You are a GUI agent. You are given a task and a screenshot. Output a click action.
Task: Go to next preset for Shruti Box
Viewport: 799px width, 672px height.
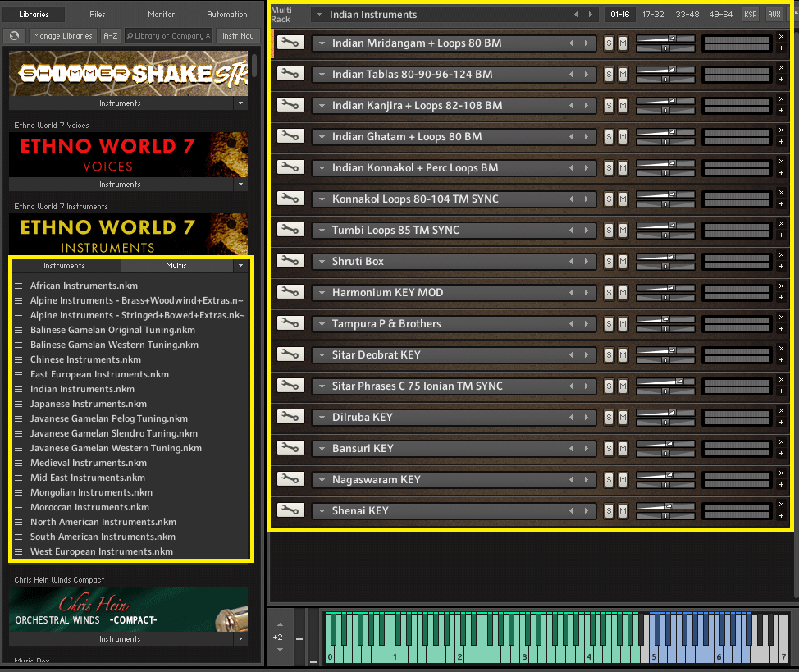pos(587,262)
